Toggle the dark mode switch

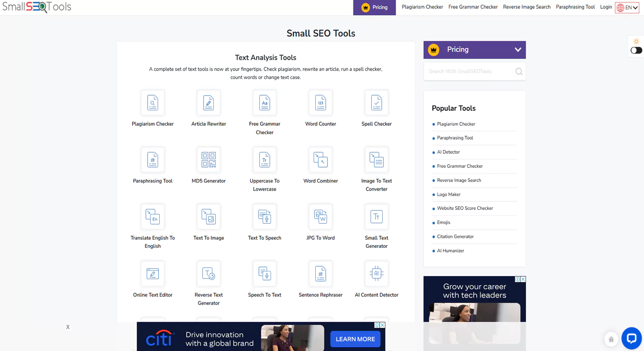click(636, 50)
